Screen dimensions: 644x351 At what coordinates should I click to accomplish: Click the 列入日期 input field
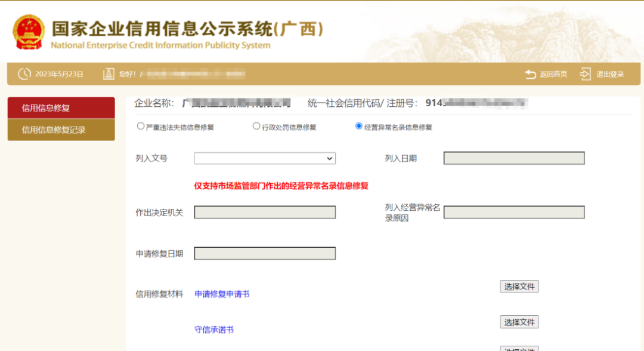point(513,158)
